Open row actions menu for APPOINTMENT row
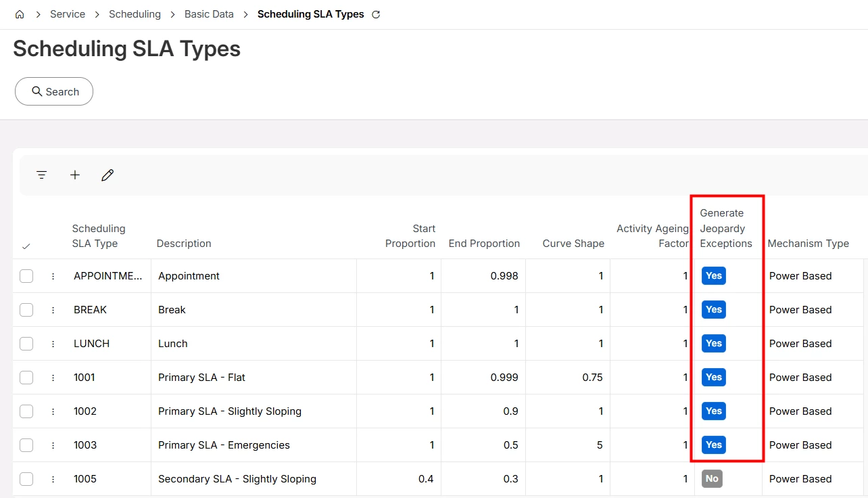The image size is (868, 498). tap(53, 276)
